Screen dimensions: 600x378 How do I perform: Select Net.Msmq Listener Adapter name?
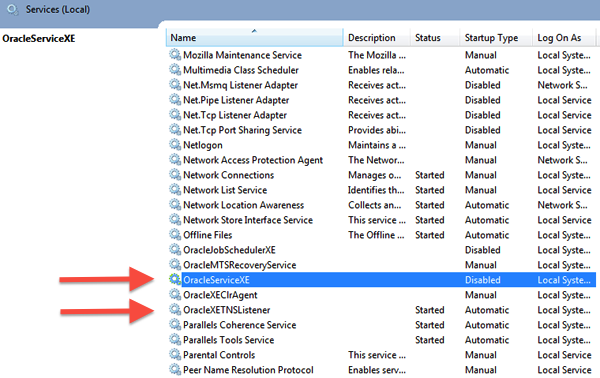(240, 85)
